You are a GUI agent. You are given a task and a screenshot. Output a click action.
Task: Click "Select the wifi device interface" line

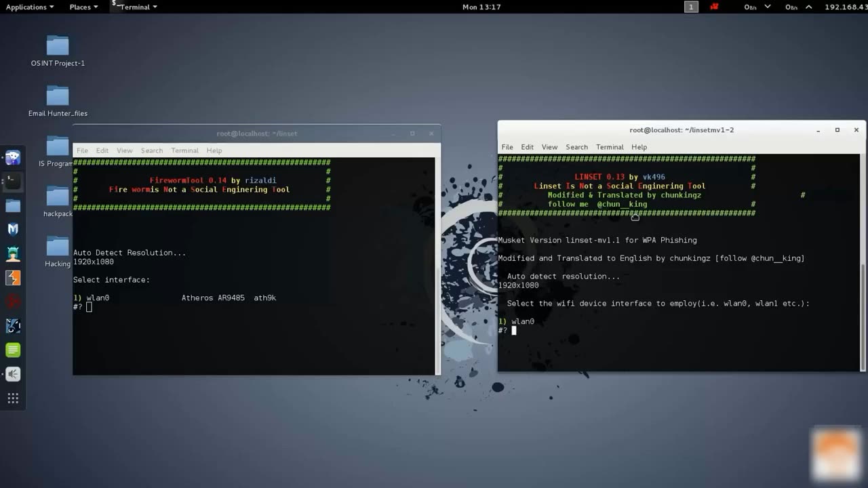(x=658, y=304)
